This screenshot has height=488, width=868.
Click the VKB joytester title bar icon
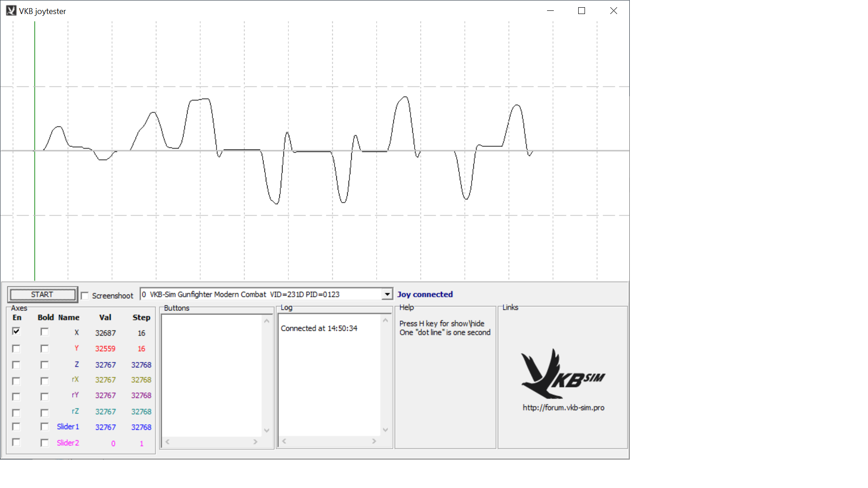coord(11,11)
